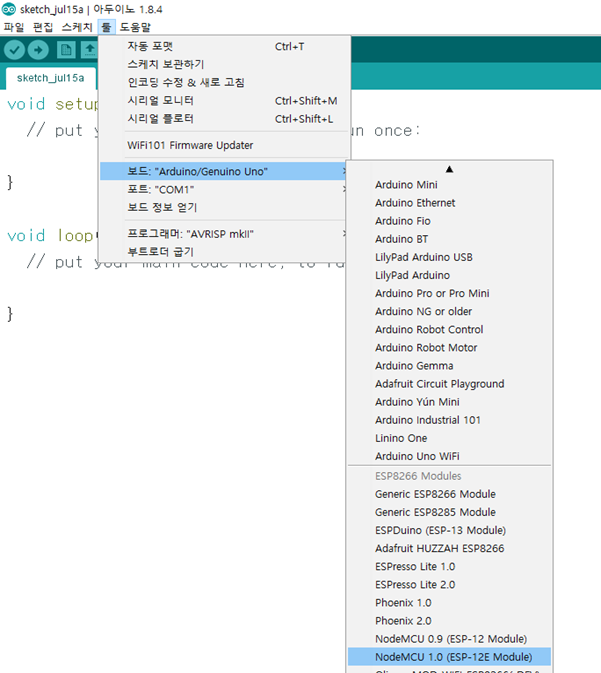Image resolution: width=601 pixels, height=673 pixels.
Task: Select LilyPad Arduino USB board
Action: point(449,257)
